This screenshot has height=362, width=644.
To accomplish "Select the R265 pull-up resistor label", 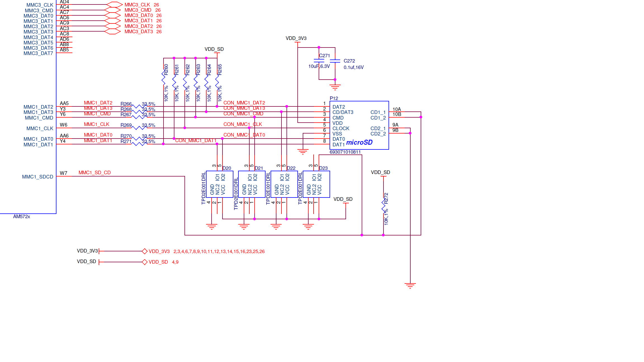I will pyautogui.click(x=220, y=70).
